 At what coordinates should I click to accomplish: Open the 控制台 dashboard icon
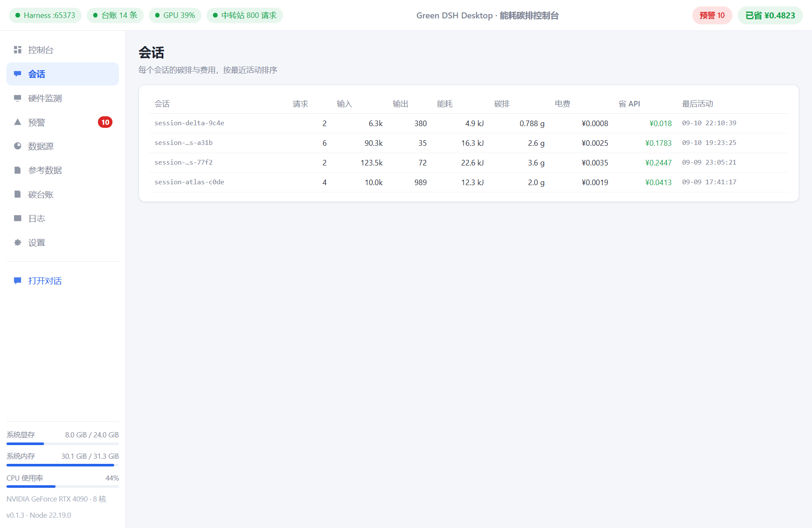coord(18,50)
